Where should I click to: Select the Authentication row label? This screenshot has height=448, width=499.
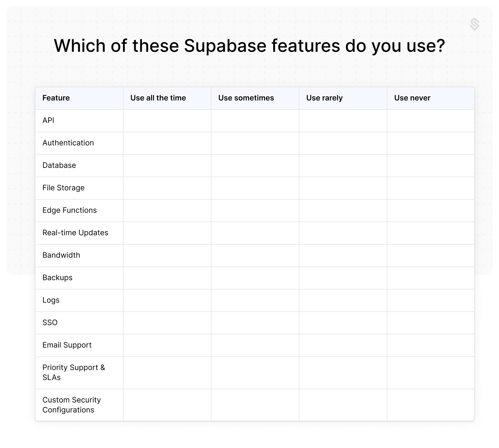pyautogui.click(x=68, y=143)
